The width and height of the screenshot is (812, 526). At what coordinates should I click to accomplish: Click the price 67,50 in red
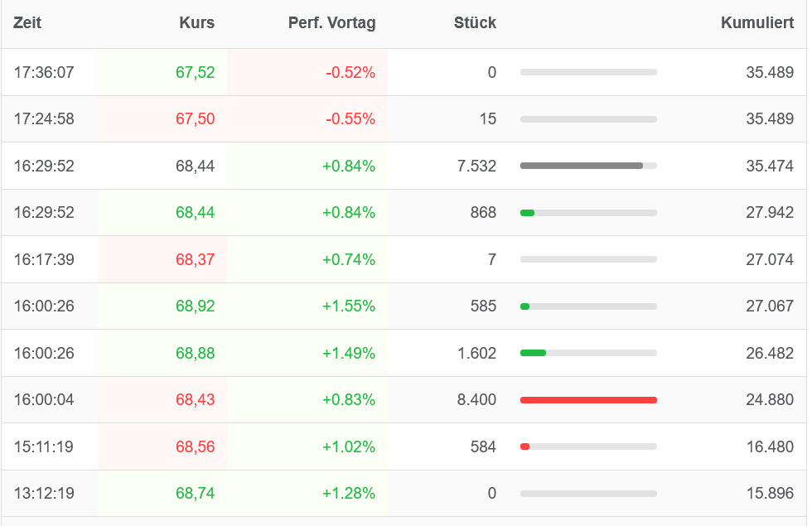tap(195, 119)
